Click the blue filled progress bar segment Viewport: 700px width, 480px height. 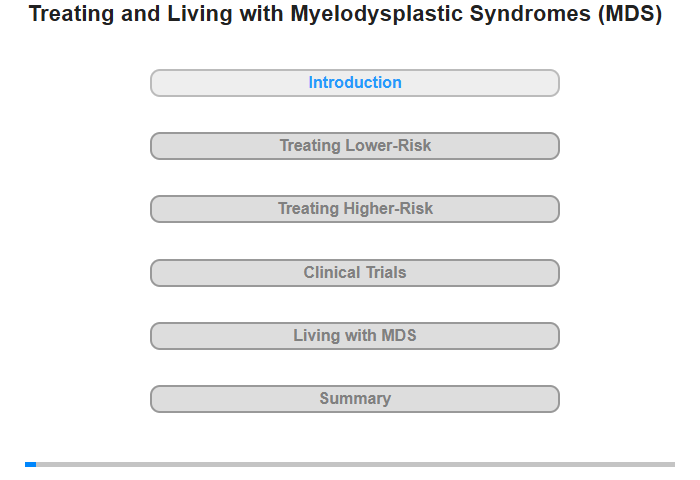pos(30,464)
